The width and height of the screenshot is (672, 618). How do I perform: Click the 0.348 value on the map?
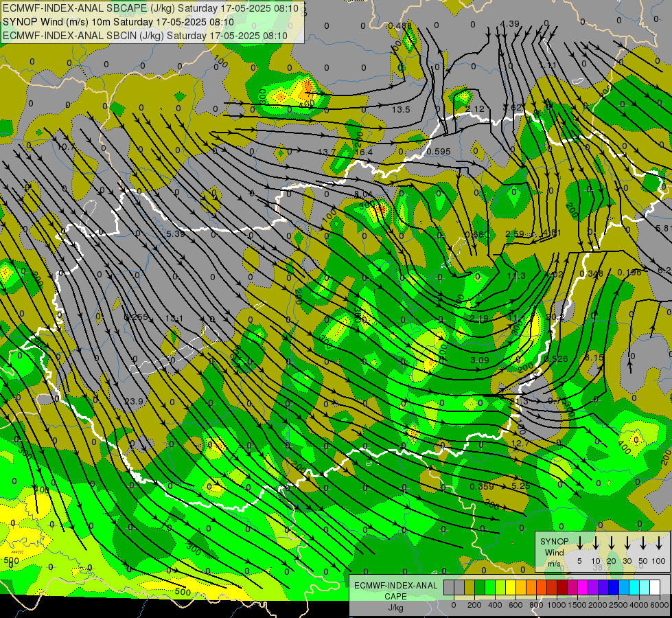pyautogui.click(x=592, y=273)
